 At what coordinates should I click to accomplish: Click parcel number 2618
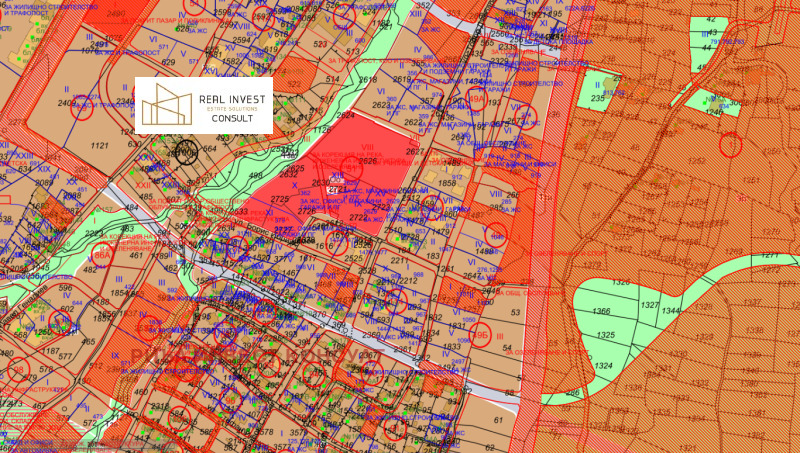click(368, 80)
